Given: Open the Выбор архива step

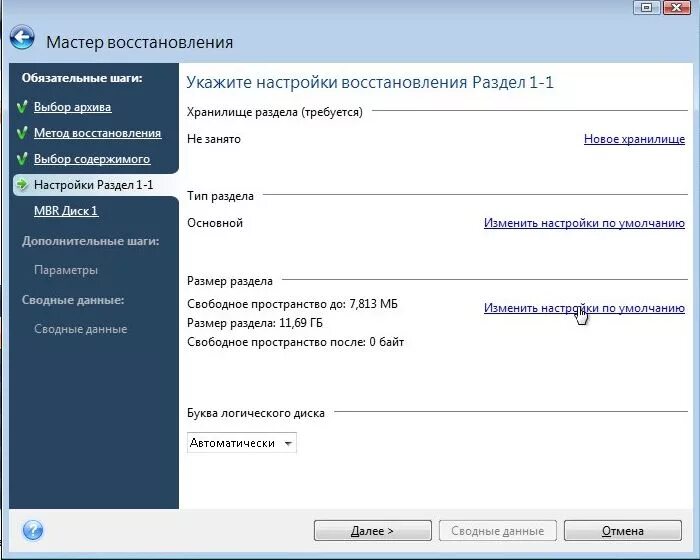Looking at the screenshot, I should click(72, 107).
